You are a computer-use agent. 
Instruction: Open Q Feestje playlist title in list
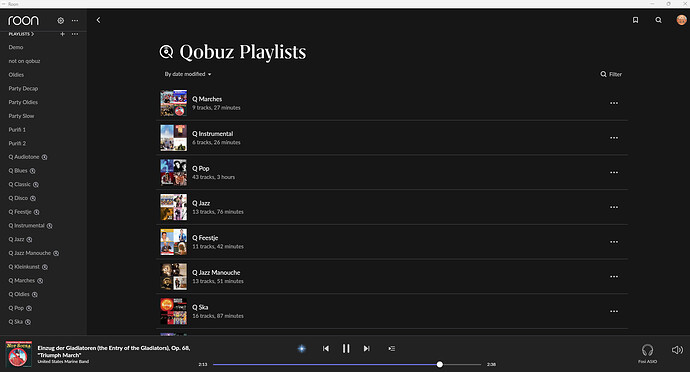[205, 238]
